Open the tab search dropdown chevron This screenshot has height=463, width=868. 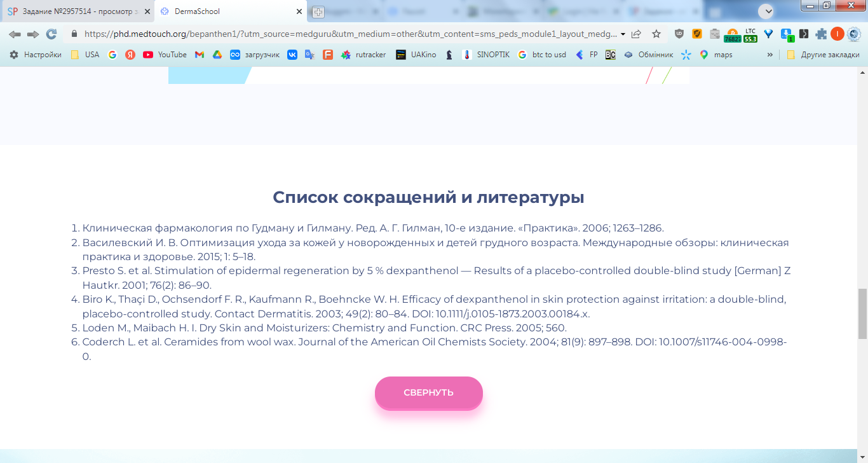pyautogui.click(x=766, y=11)
